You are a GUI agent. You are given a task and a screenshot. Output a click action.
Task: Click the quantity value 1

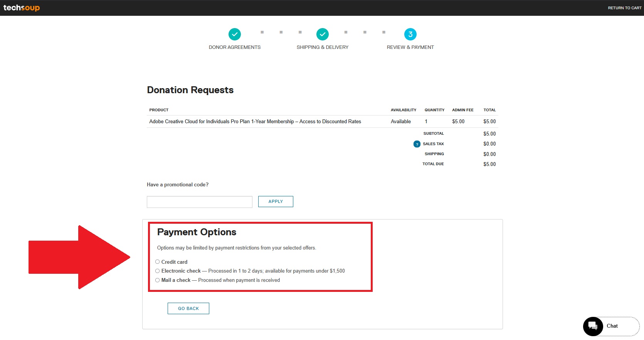coord(426,121)
